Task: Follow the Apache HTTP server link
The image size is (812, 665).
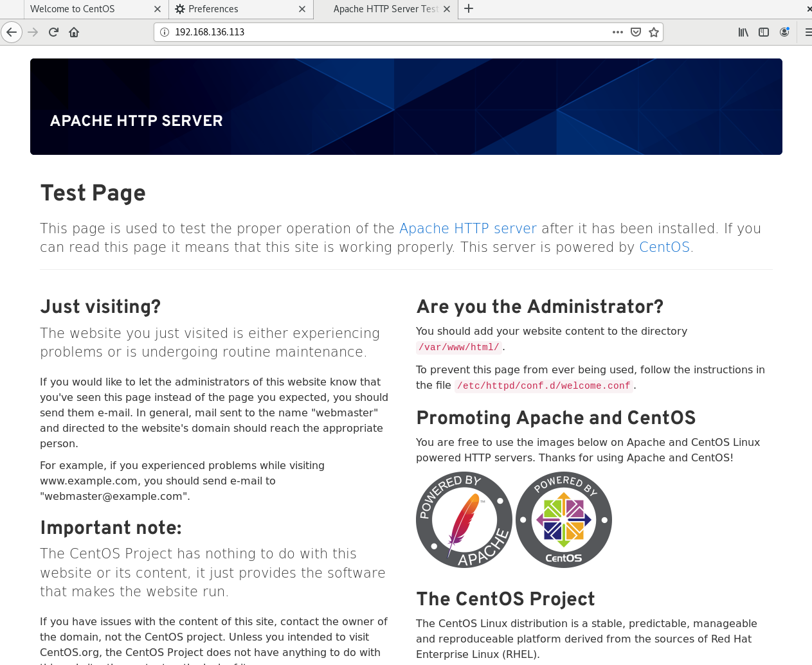Action: pyautogui.click(x=468, y=229)
